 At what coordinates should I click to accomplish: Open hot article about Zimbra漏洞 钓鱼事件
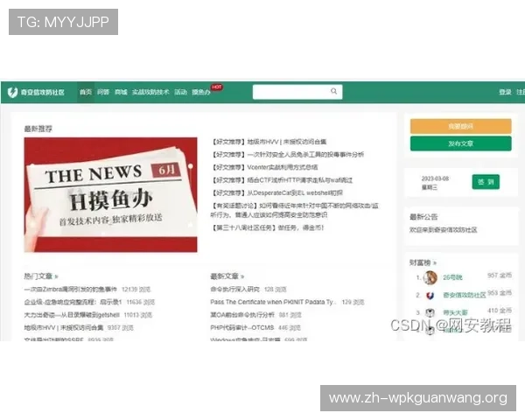[71, 289]
